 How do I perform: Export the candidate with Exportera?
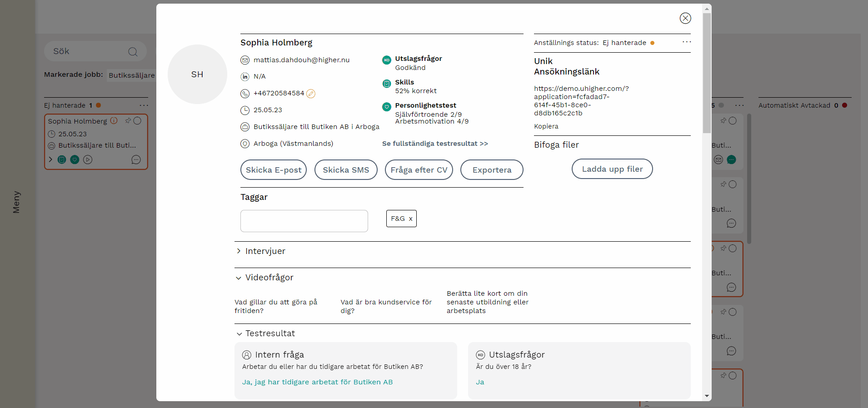pos(492,170)
